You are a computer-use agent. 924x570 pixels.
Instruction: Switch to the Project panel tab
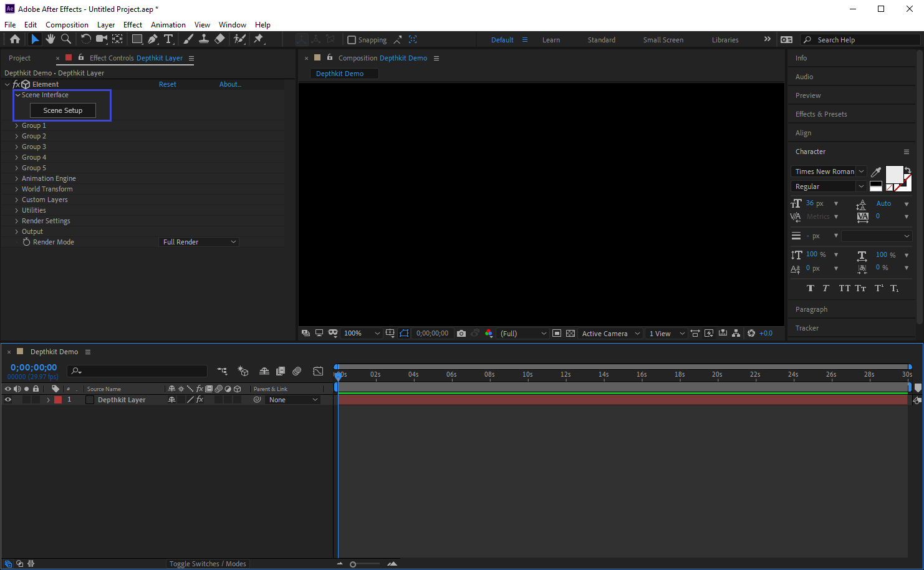tap(19, 58)
